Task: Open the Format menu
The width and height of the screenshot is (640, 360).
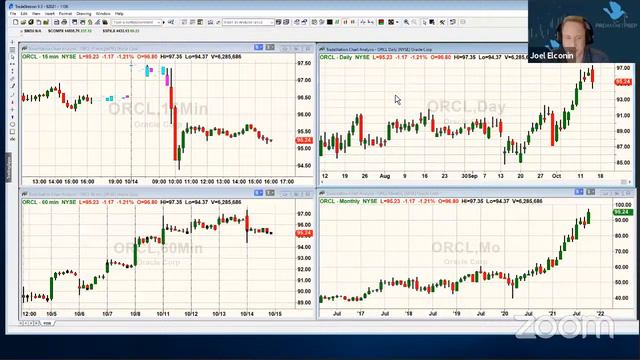Action: (65, 13)
